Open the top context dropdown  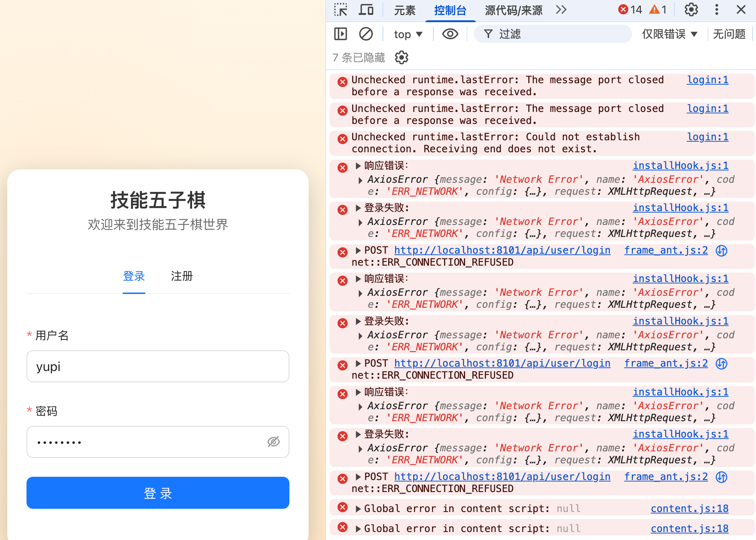(408, 34)
